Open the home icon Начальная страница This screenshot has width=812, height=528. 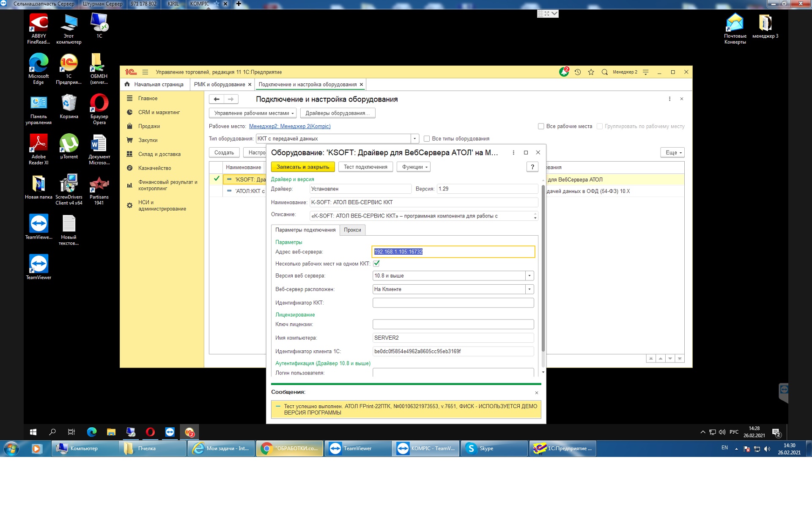[127, 84]
